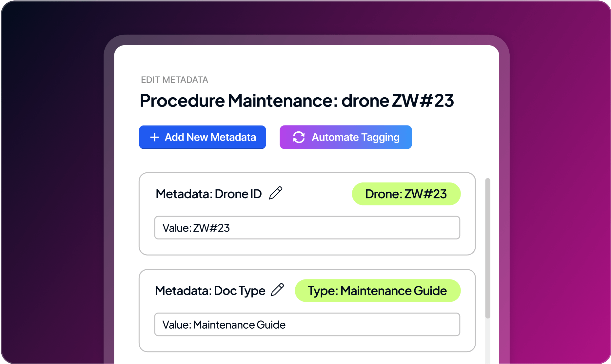Click the scrollbar track below the thumb
Screen dimensions: 611x364
(x=488, y=341)
